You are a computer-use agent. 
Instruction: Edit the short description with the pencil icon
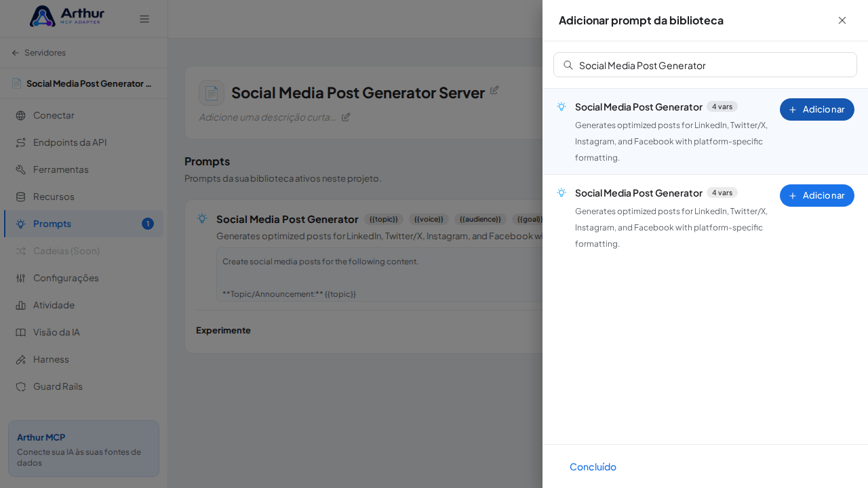coord(346,117)
